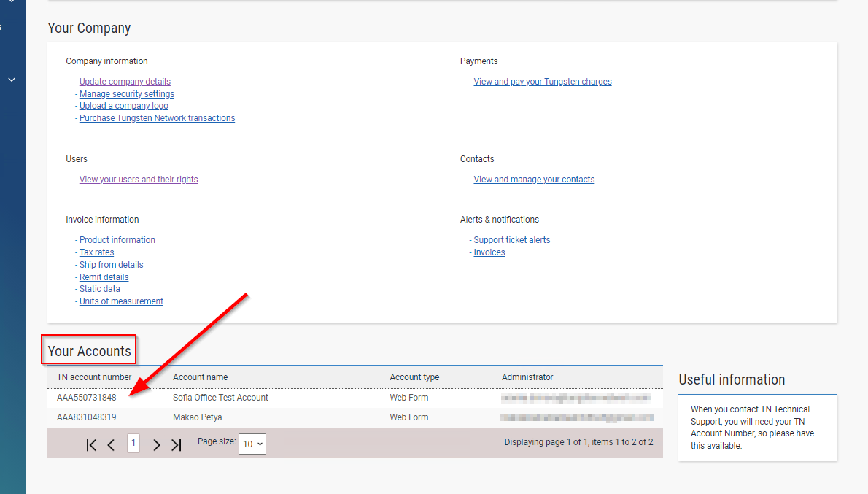Click the next page arrow

click(x=156, y=444)
